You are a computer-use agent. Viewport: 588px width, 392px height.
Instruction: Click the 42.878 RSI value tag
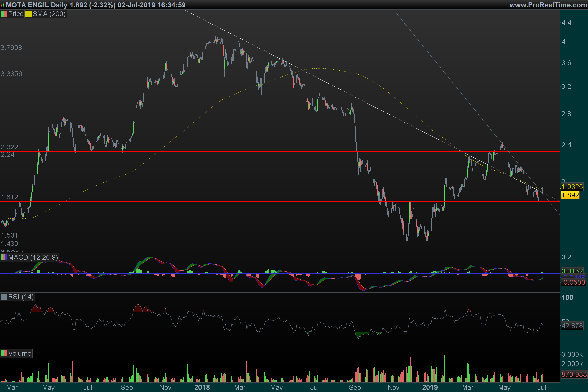(572, 326)
